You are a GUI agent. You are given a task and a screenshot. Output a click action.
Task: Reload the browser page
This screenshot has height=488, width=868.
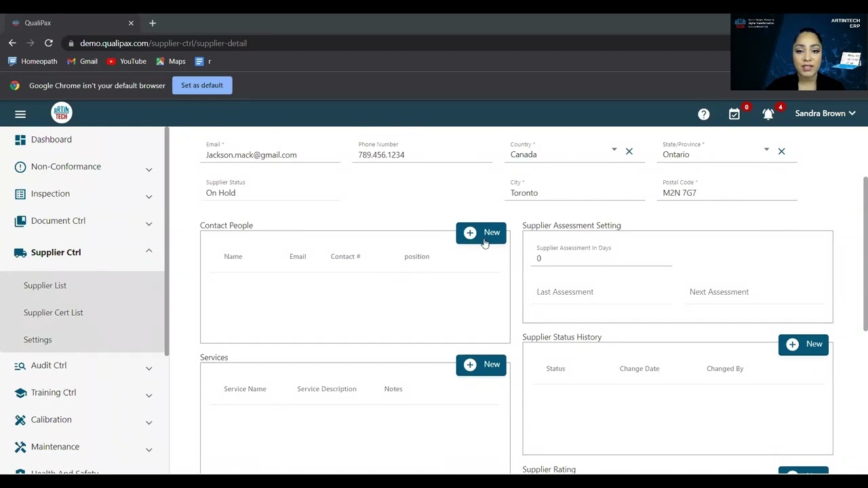[49, 43]
